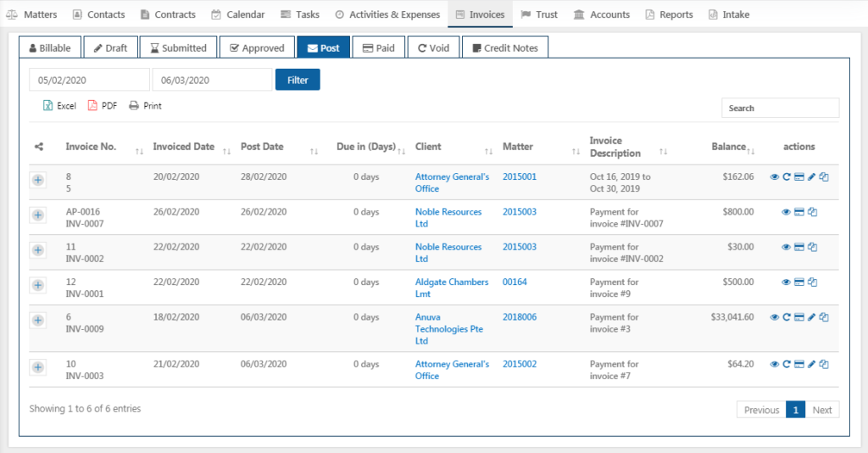This screenshot has width=868, height=453.
Task: Click the card payment icon for INV-0002
Action: (x=798, y=247)
